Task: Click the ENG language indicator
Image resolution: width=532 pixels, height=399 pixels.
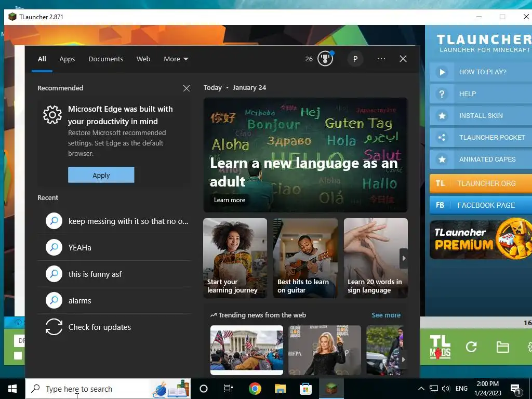Action: (461, 389)
